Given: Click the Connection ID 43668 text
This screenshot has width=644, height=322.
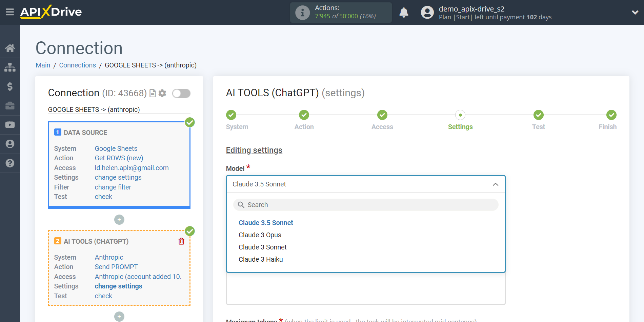Looking at the screenshot, I should pos(124,93).
